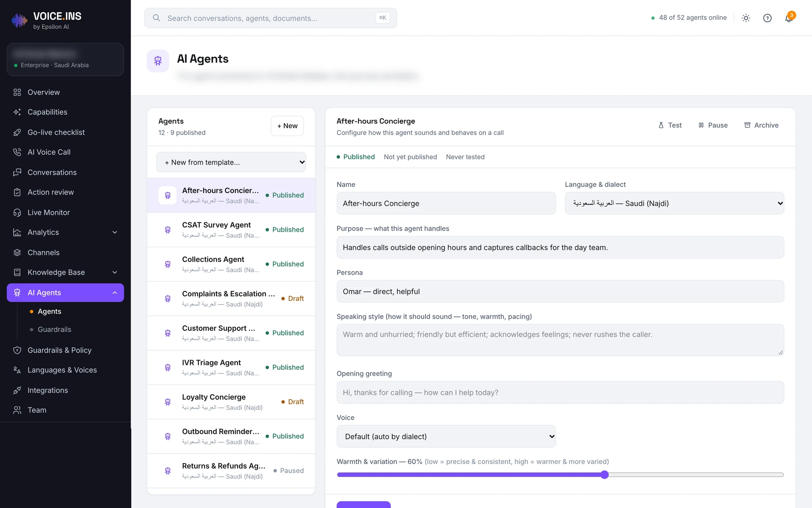Click the Conversations chat icon
This screenshot has height=508, width=812.
point(17,172)
